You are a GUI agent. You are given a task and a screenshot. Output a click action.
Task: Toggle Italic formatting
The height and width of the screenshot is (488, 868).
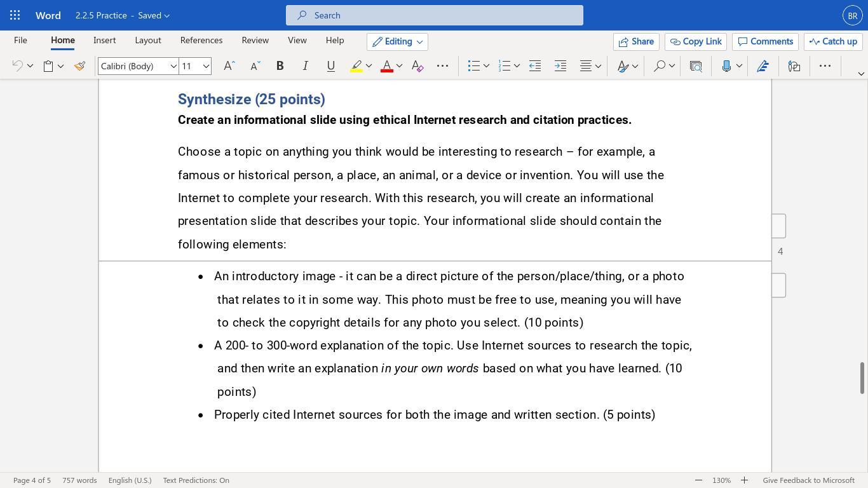tap(305, 66)
